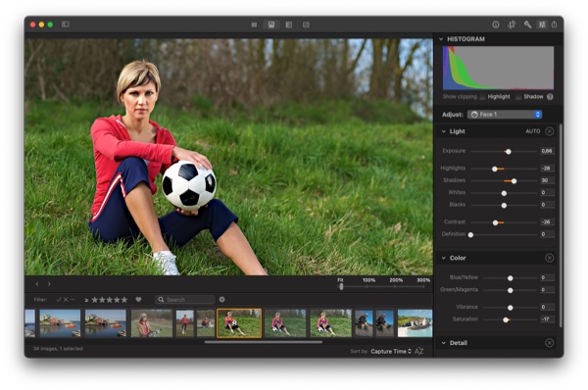Open the adjustments sliders panel icon
Viewport: 588px width, 390px height.
pyautogui.click(x=542, y=24)
